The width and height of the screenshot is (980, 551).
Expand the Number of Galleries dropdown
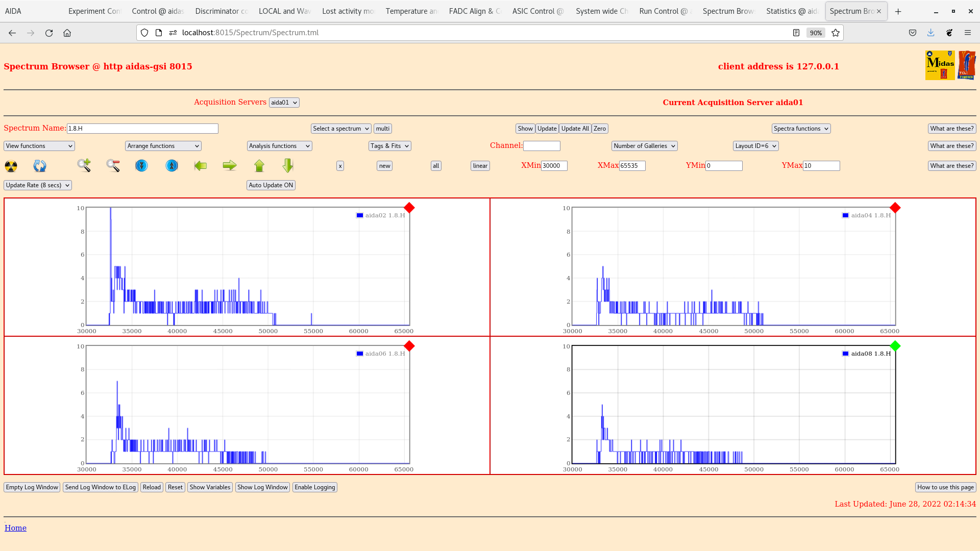(644, 146)
